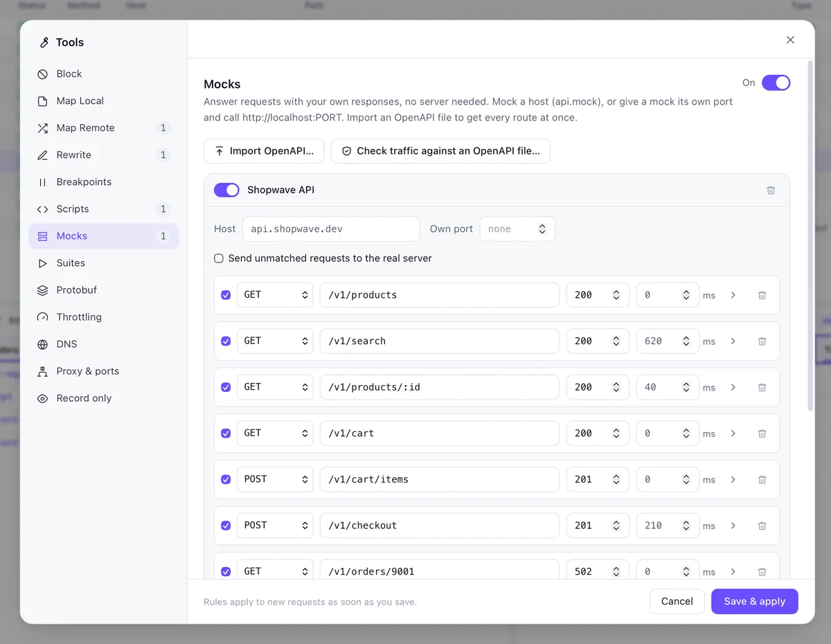The image size is (831, 644).
Task: Edit the /v1/checkout path field
Action: click(x=440, y=526)
